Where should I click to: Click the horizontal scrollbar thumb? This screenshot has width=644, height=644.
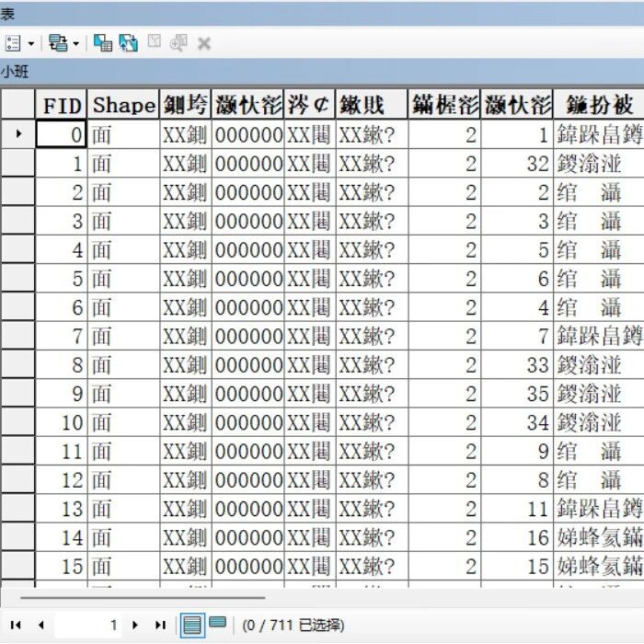point(143,598)
